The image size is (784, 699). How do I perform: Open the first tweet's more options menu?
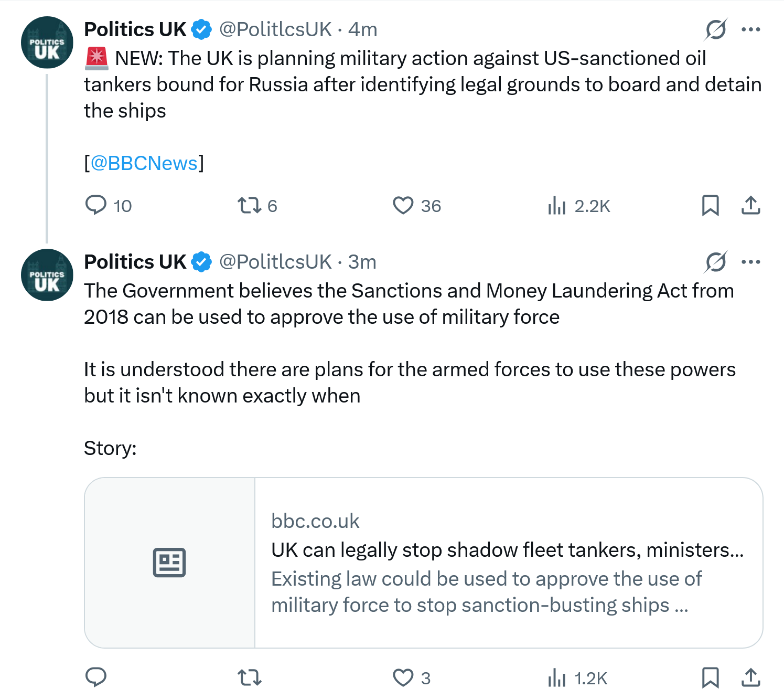coord(750,29)
